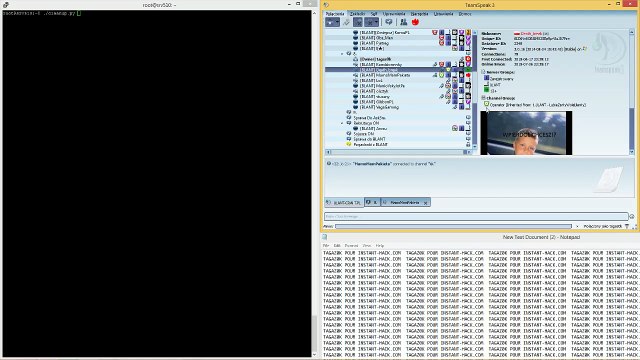Click the client avatar image in info panel
Viewport: 640px width, 360px height.
[526, 133]
